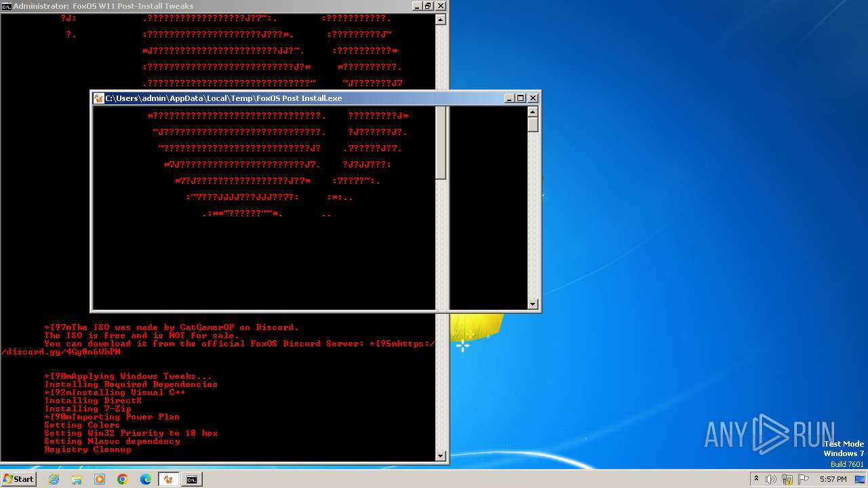
Task: Open the Windows Start menu
Action: coord(19,479)
